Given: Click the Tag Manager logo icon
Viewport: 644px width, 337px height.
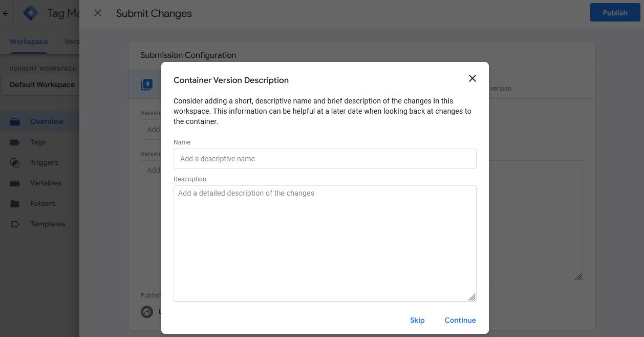Looking at the screenshot, I should (x=31, y=13).
